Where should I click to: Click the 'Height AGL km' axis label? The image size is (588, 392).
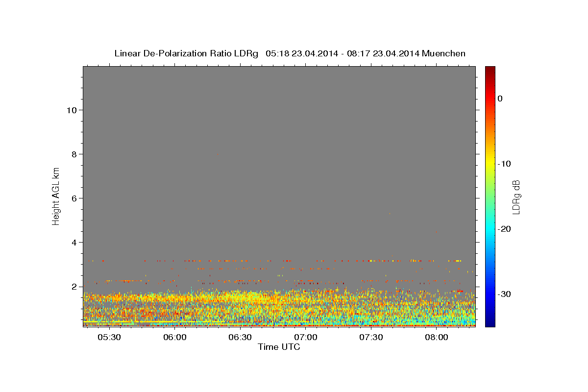[56, 196]
